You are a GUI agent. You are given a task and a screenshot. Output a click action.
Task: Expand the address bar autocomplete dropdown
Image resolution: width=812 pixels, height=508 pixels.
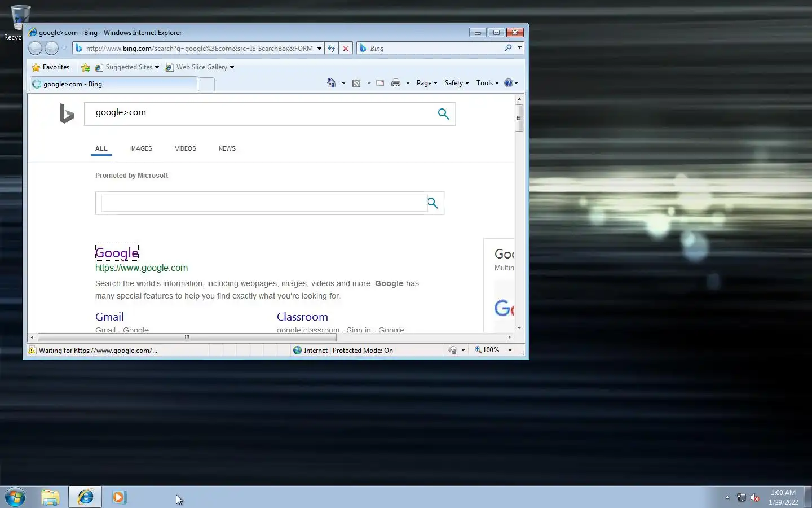click(319, 49)
